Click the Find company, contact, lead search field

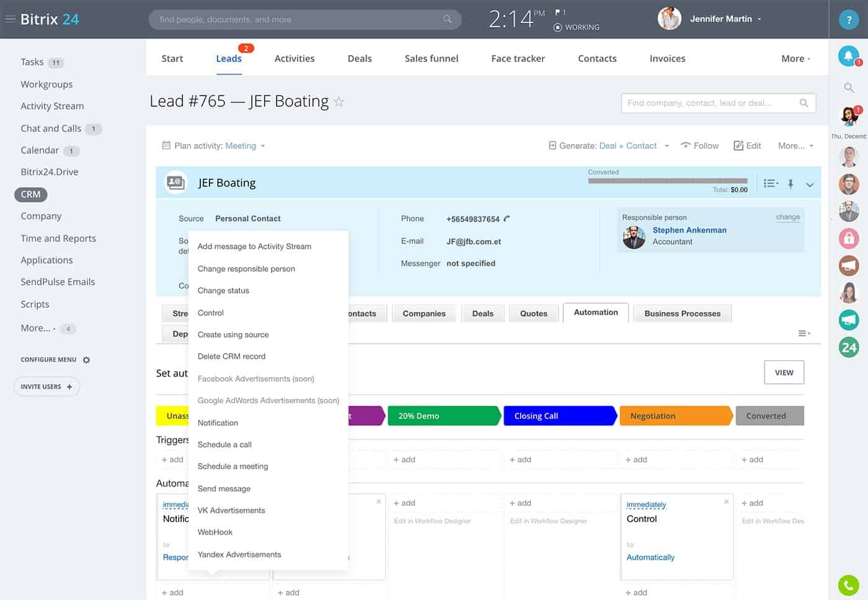pos(718,103)
